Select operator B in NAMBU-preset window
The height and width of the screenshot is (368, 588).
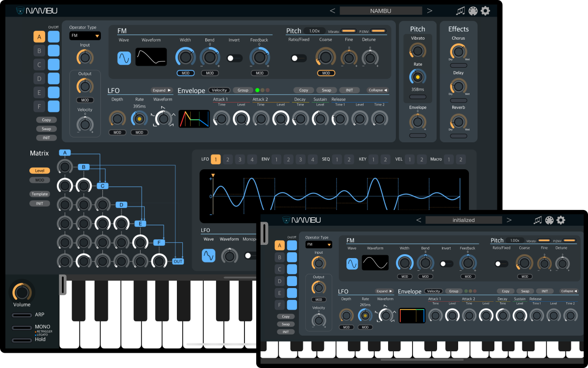point(39,51)
